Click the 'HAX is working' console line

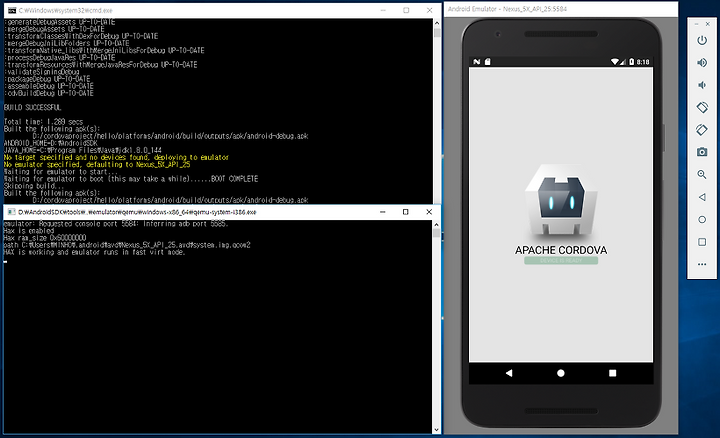pyautogui.click(x=94, y=252)
